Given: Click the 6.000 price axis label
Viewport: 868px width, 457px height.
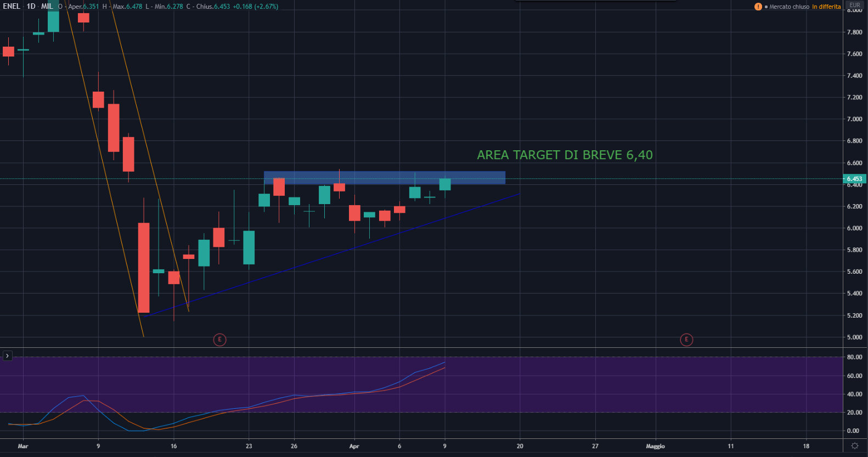Looking at the screenshot, I should coord(854,228).
